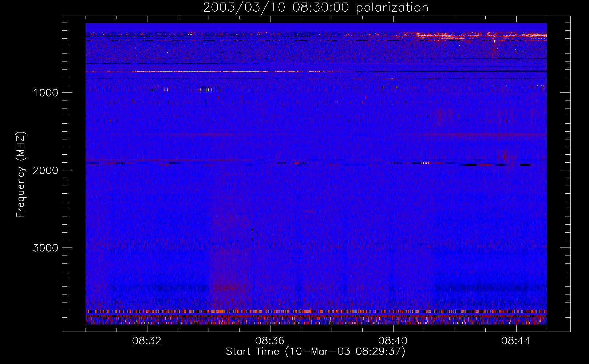589x364 pixels.
Task: Click the "Start Time (10-Mar-03 08:29:37)" label
Action: (316, 352)
